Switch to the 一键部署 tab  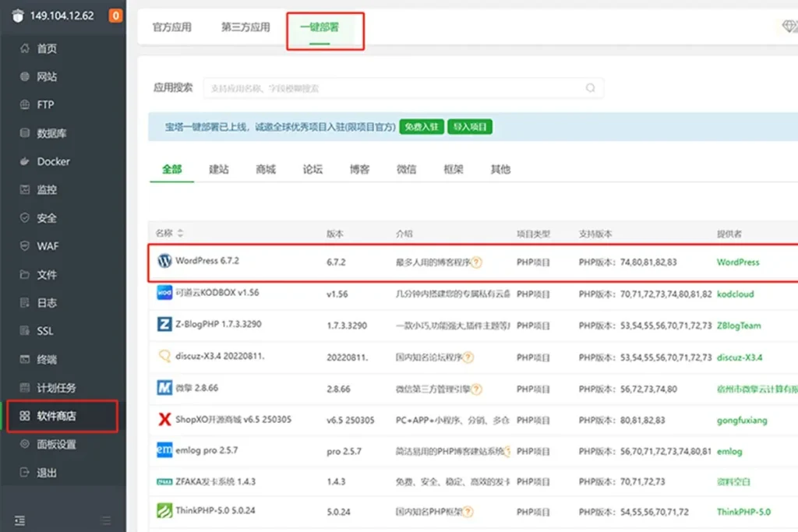324,26
